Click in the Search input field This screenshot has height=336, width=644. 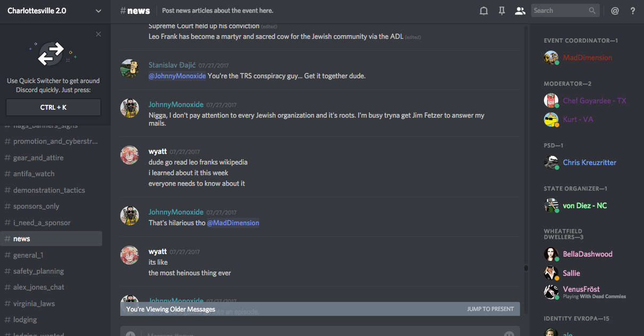559,11
